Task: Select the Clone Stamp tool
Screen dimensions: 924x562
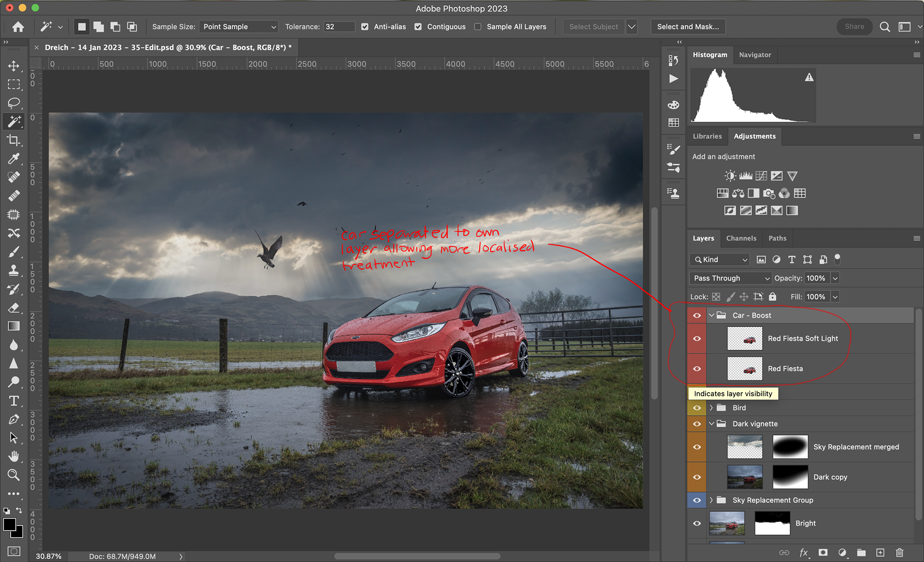Action: (x=13, y=270)
